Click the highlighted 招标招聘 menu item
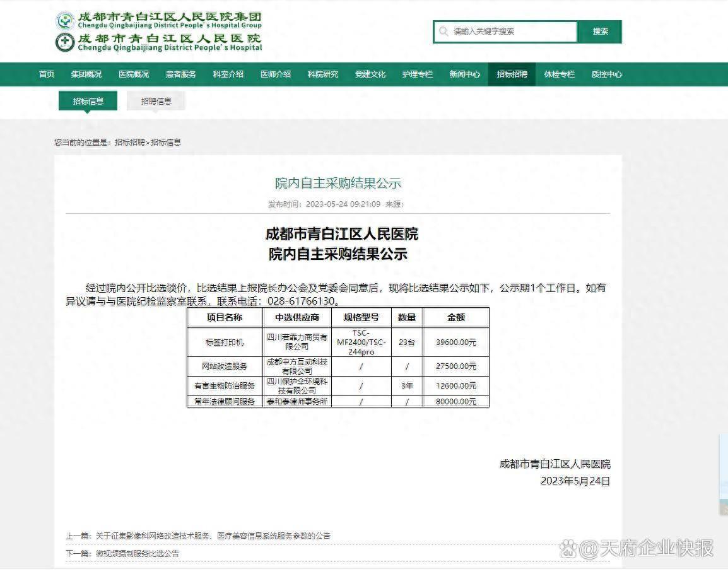Screen dimensions: 728x574 coord(512,74)
